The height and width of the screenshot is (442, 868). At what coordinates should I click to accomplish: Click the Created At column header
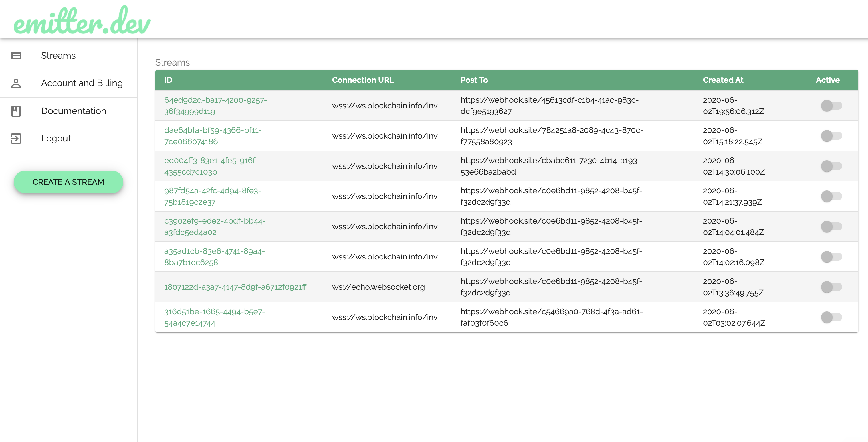tap(723, 80)
